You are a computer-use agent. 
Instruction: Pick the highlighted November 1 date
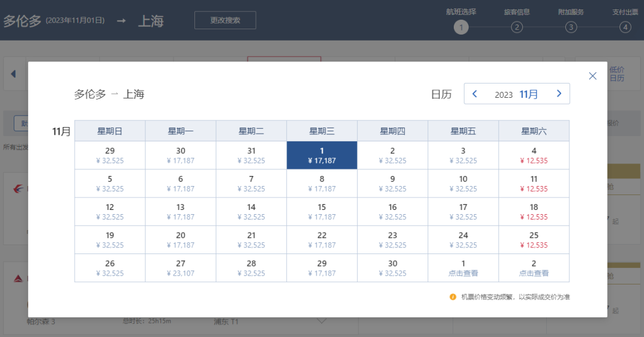pyautogui.click(x=322, y=155)
